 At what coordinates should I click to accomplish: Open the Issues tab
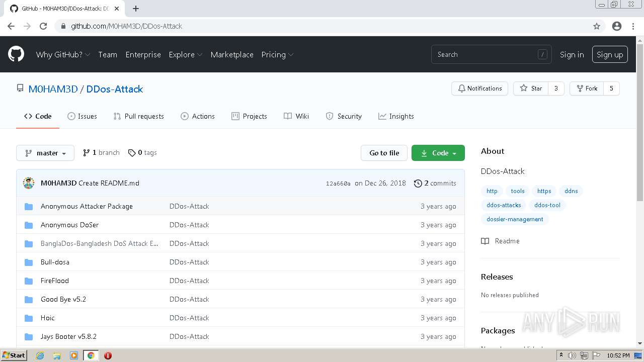pos(82,116)
